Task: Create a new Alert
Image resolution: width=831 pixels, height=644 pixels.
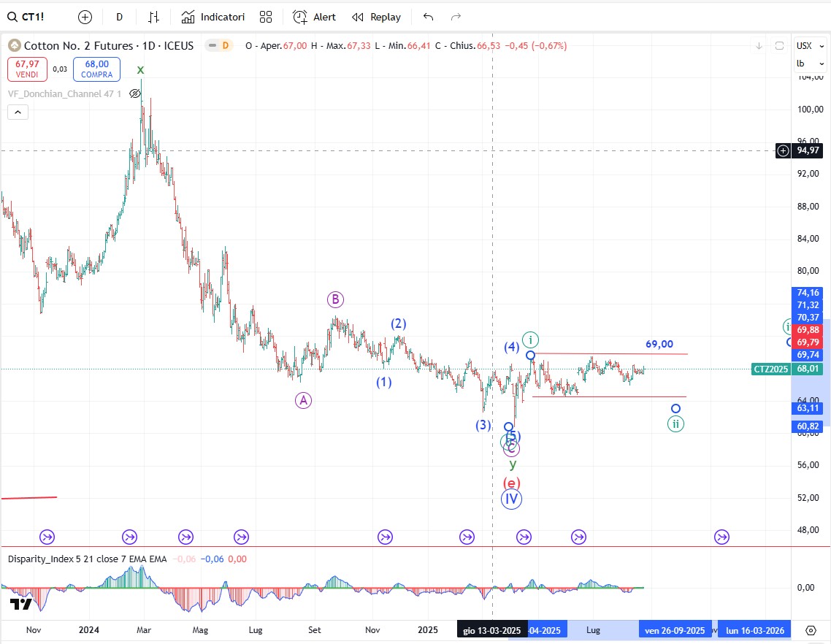Action: click(x=314, y=17)
